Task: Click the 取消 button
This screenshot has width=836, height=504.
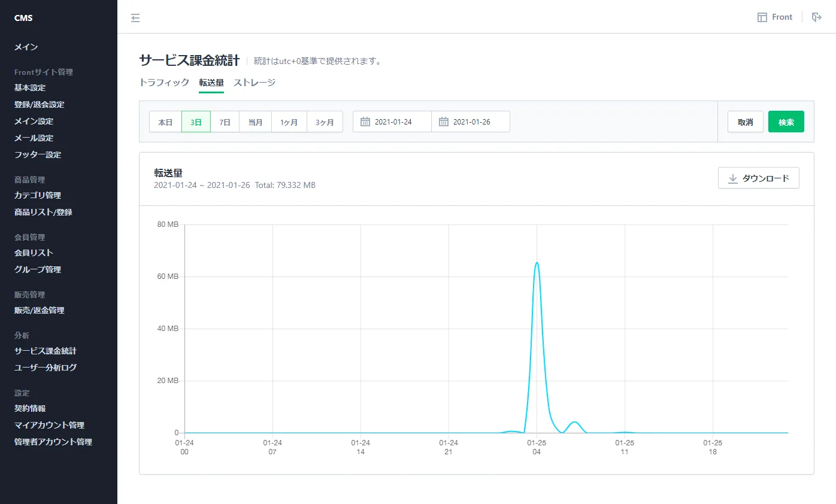Action: point(745,122)
